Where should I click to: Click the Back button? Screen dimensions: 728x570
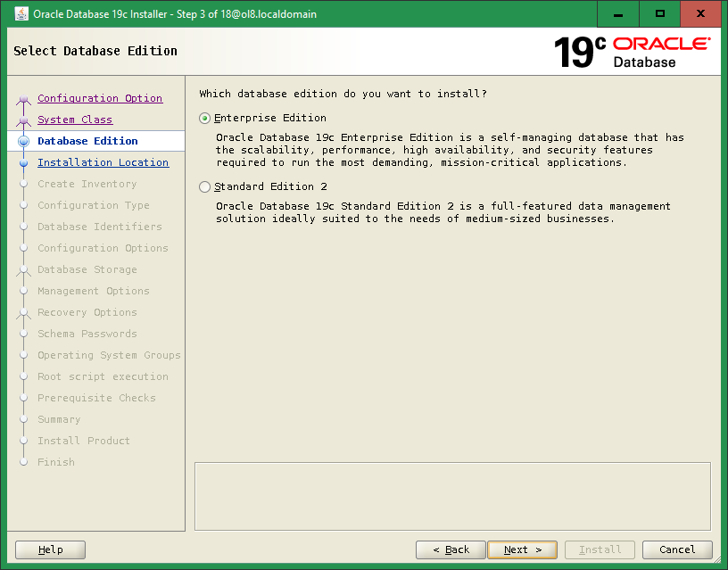(451, 549)
